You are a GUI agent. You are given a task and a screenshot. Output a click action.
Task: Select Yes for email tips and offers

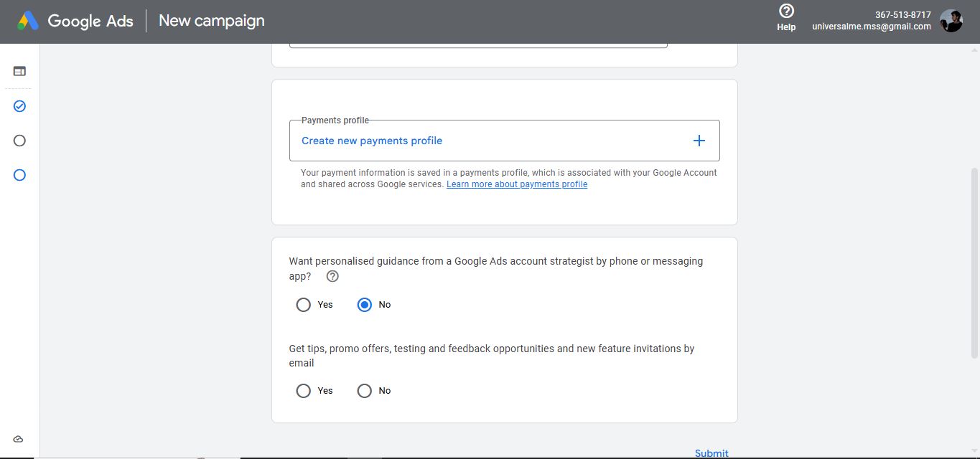pyautogui.click(x=303, y=390)
